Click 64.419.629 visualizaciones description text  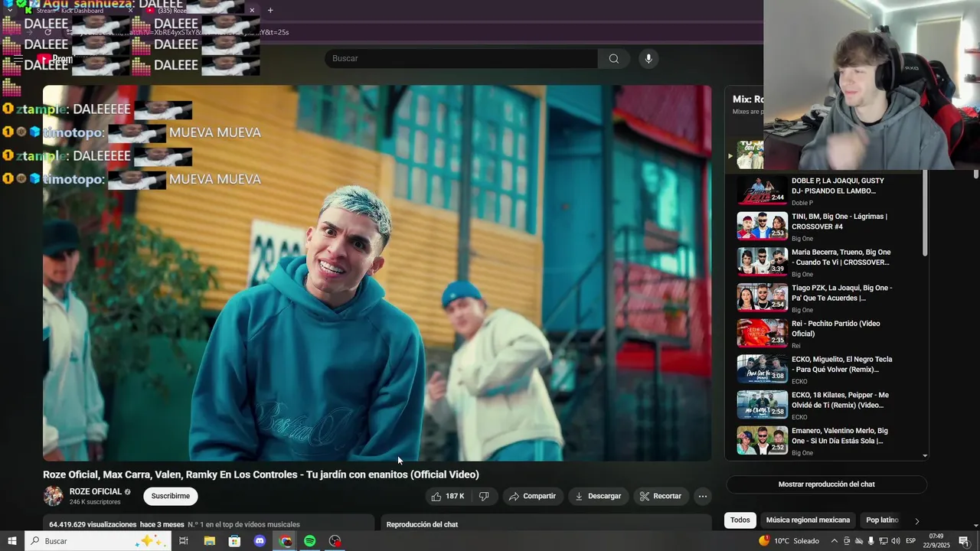click(93, 525)
